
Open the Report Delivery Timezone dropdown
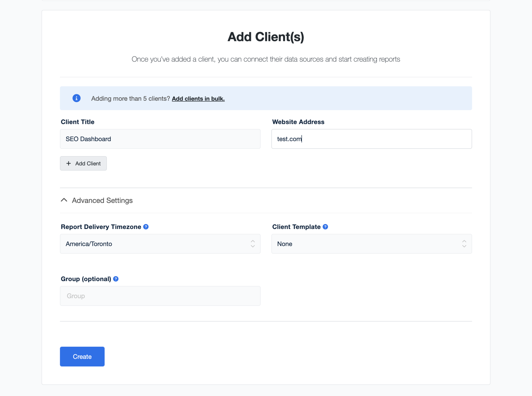[160, 244]
